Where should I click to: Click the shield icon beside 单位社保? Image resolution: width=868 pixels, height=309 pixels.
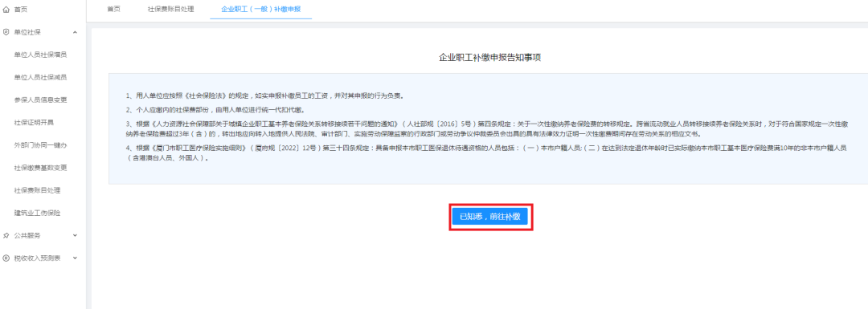point(6,32)
